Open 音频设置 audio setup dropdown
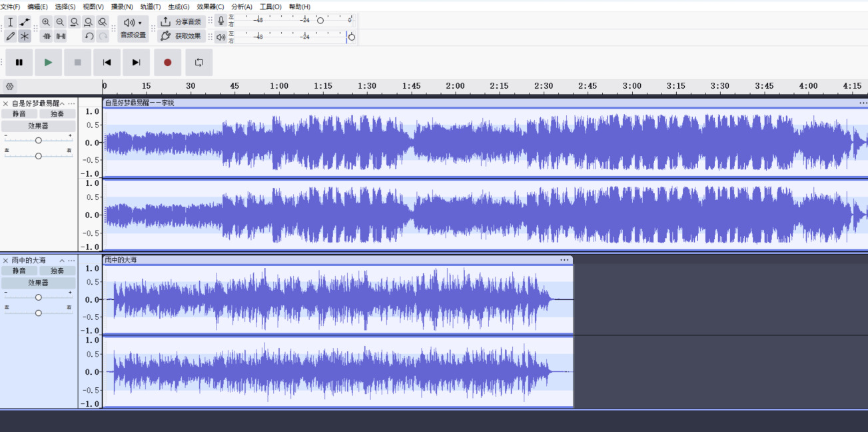868x432 pixels. [133, 29]
